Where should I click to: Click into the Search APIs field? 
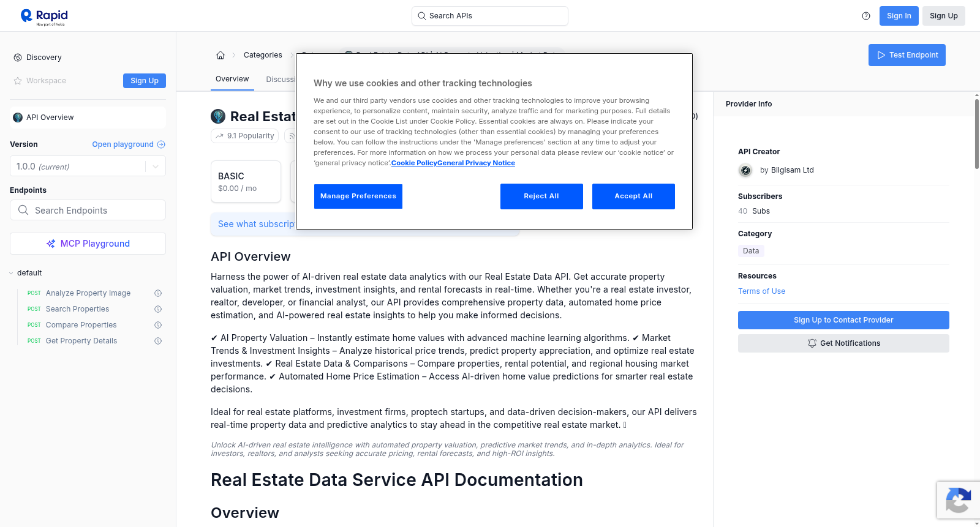(x=490, y=16)
